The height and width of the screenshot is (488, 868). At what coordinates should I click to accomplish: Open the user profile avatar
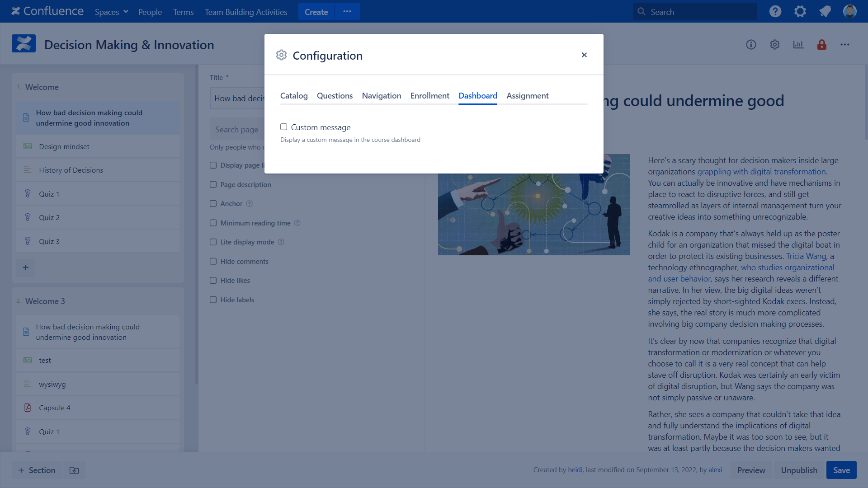pos(849,11)
